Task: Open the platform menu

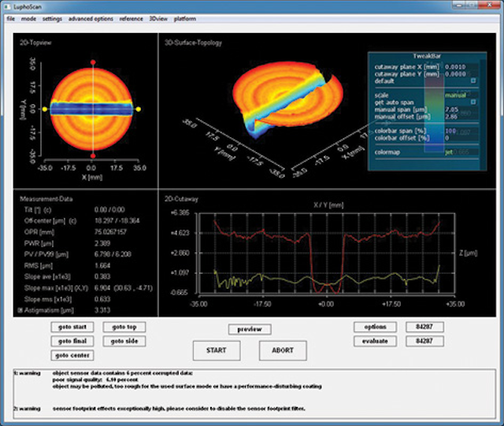Action: pyautogui.click(x=185, y=19)
